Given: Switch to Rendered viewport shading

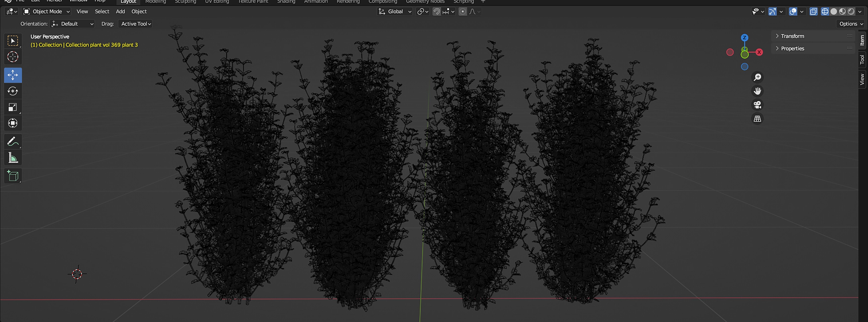Looking at the screenshot, I should pyautogui.click(x=851, y=11).
